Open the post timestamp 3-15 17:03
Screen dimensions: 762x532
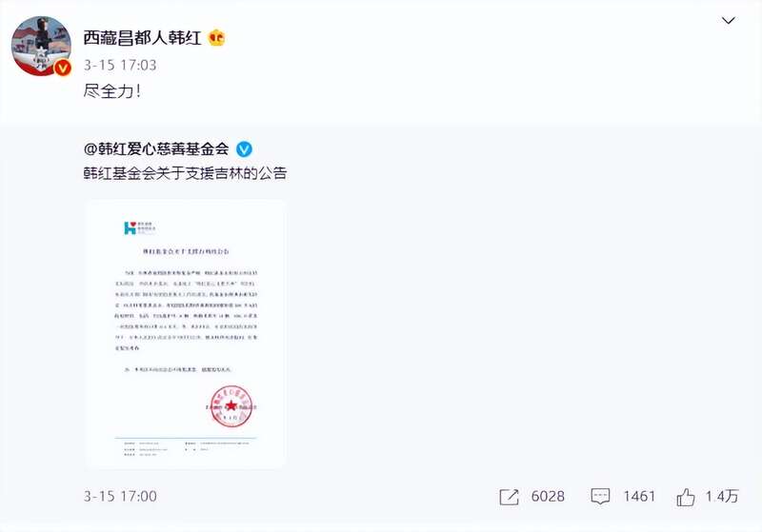tap(120, 65)
